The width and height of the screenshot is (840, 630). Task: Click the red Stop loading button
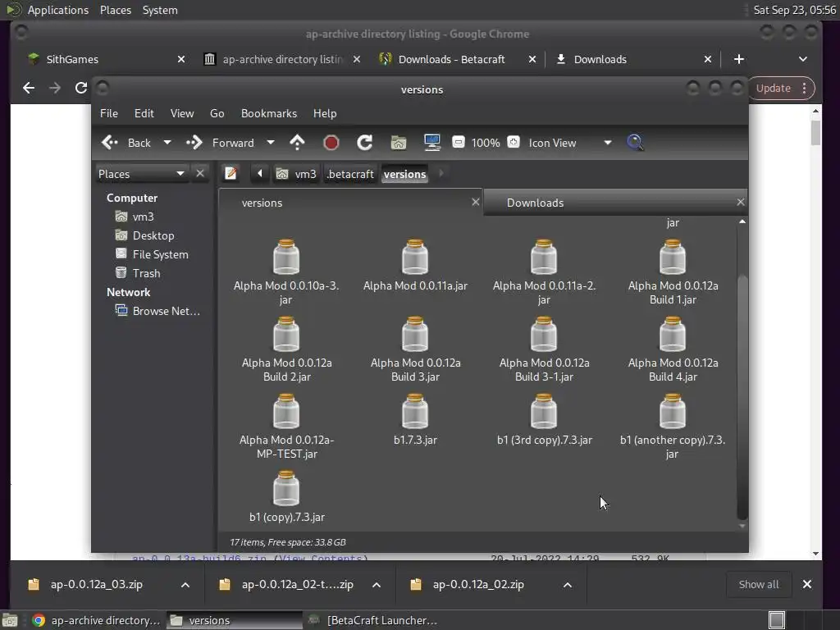tap(331, 143)
